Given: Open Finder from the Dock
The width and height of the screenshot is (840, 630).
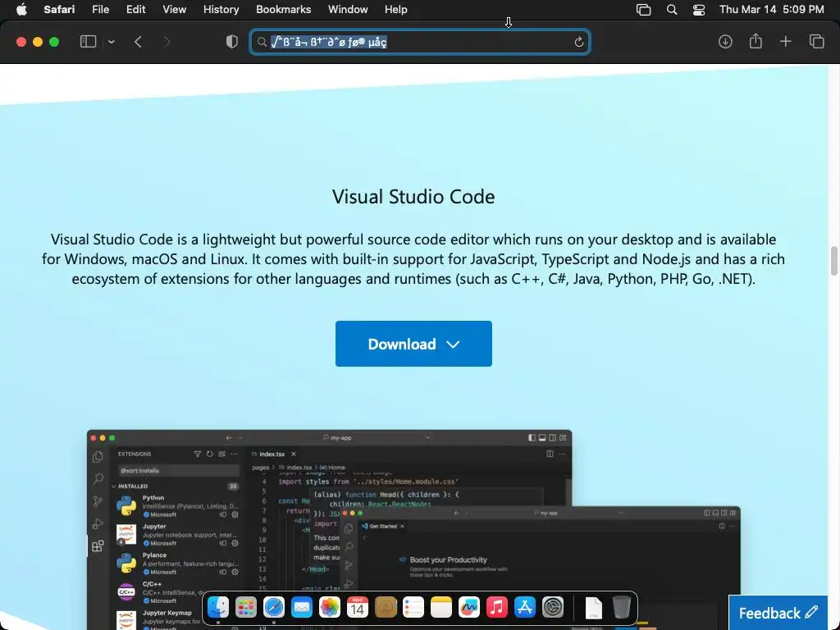Looking at the screenshot, I should 218,608.
